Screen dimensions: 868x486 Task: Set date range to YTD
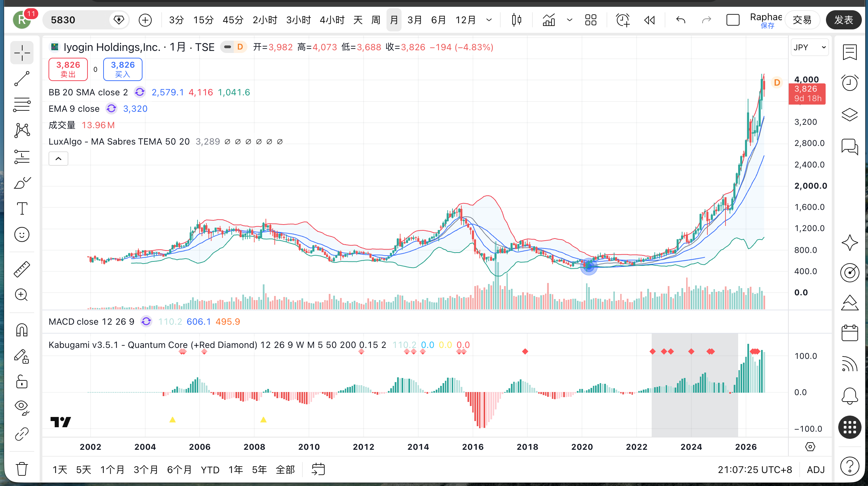coord(210,470)
